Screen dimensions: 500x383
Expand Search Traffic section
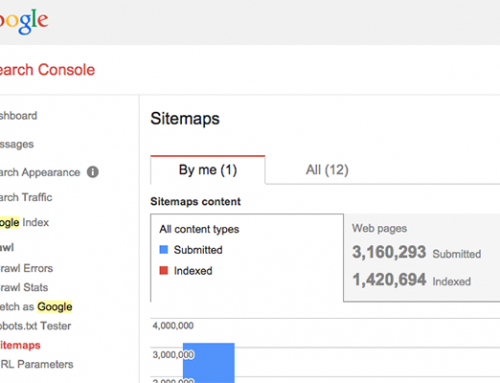coord(26,197)
